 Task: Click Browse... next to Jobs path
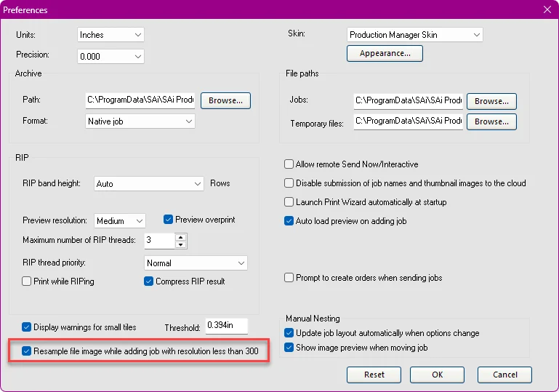point(491,101)
